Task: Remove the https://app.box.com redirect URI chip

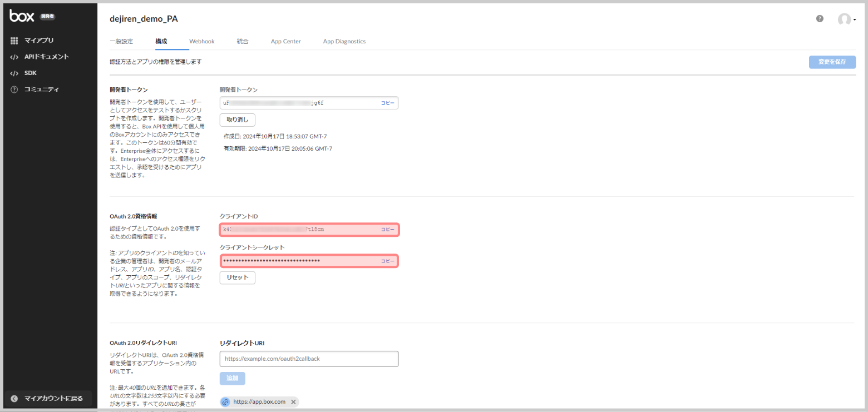Action: [x=293, y=402]
